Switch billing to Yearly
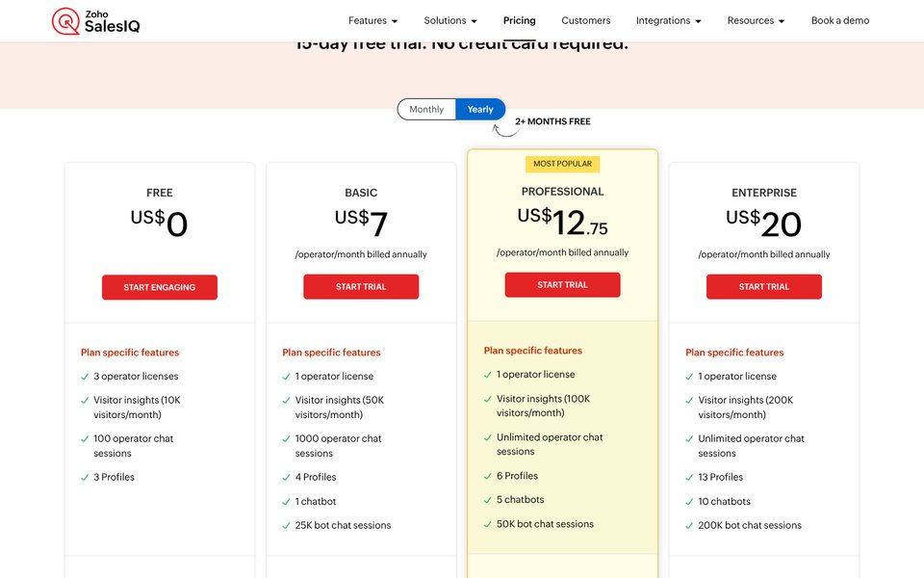The height and width of the screenshot is (578, 924). pyautogui.click(x=480, y=109)
